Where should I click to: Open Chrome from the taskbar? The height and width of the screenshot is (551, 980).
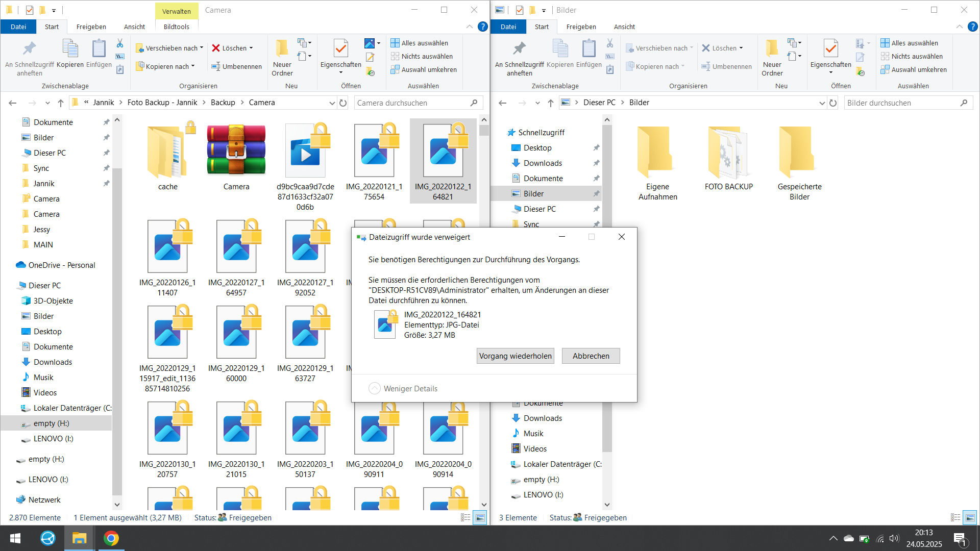coord(111,538)
